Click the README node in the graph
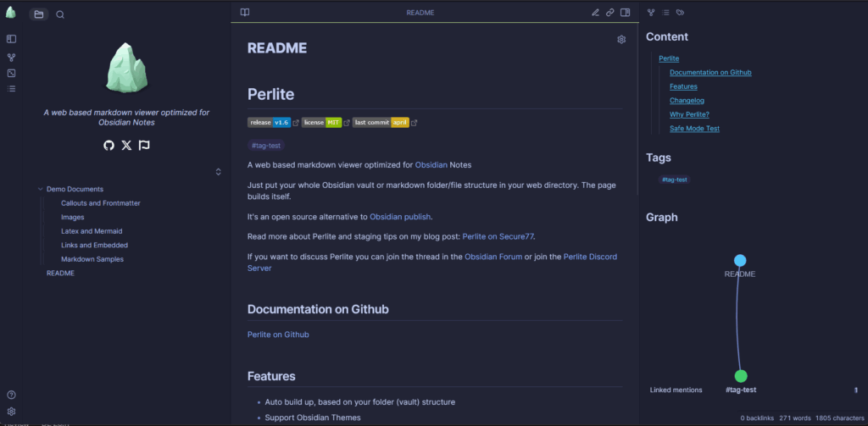Viewport: 868px width, 426px height. coord(740,261)
